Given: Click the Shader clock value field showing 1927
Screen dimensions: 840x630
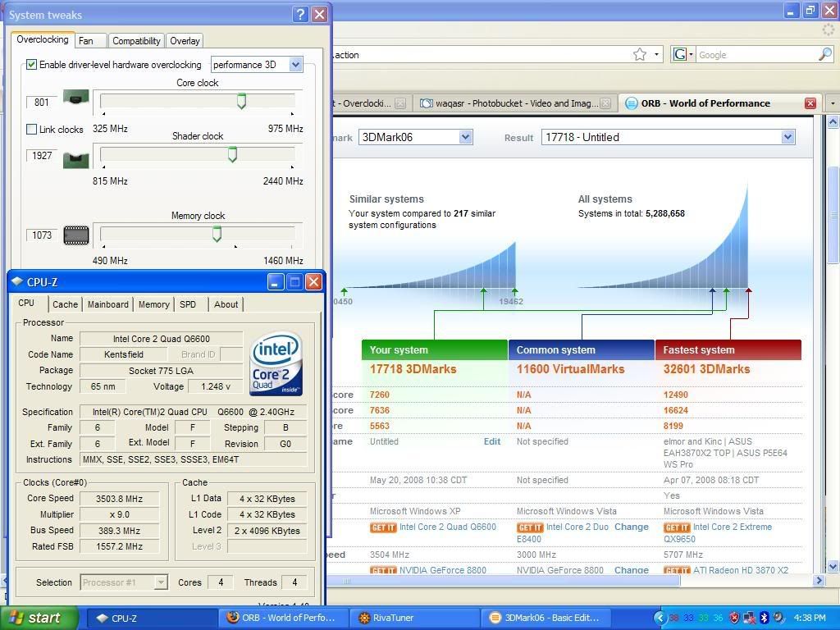Looking at the screenshot, I should coord(42,156).
